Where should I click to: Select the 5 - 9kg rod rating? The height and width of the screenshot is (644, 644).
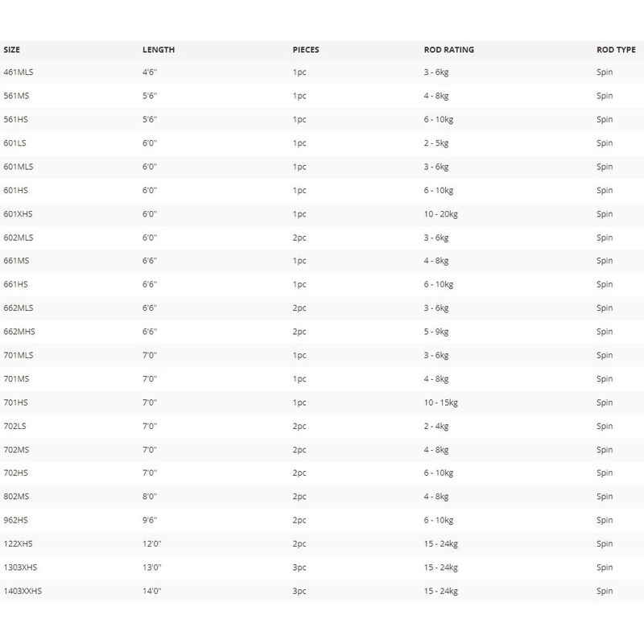coord(437,332)
